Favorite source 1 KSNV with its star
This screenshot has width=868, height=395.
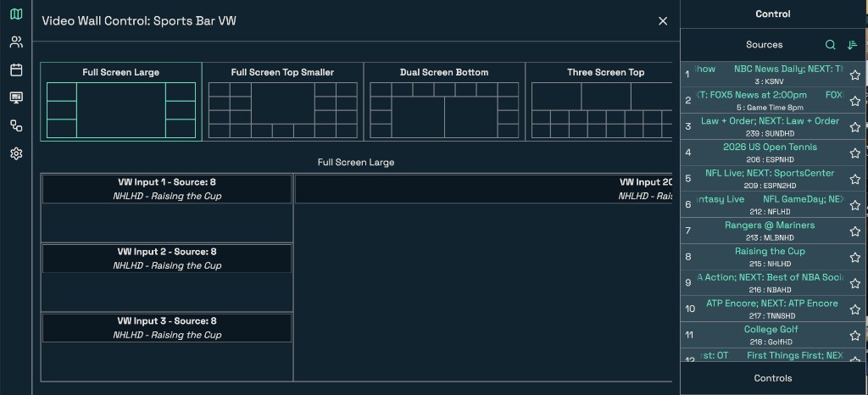[x=854, y=75]
